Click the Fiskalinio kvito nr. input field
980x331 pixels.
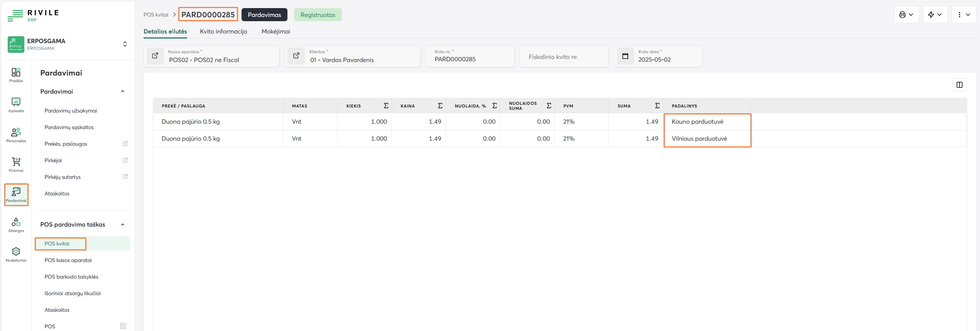[563, 57]
